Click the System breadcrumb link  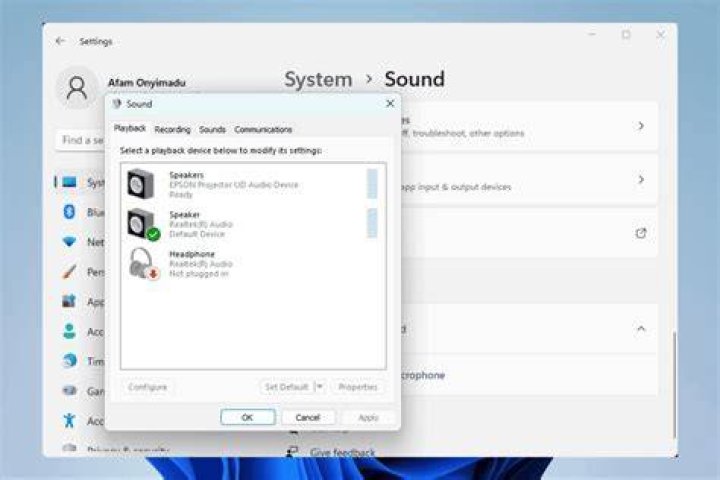(318, 79)
